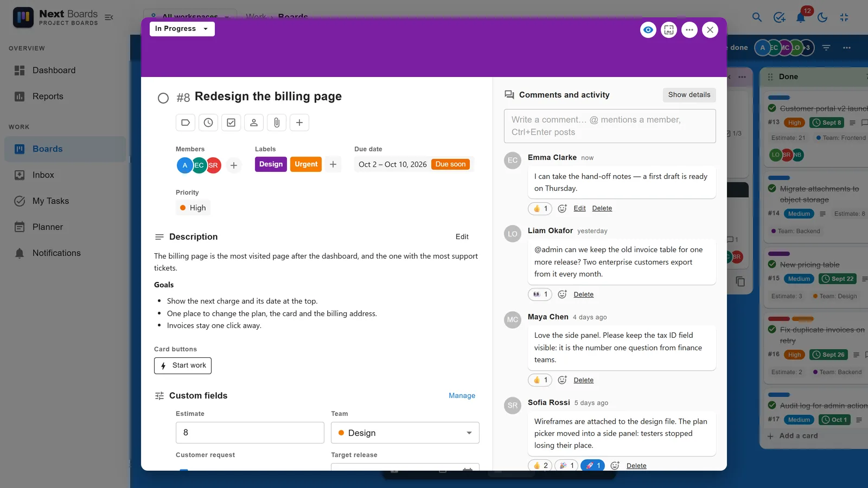Attach a file with the paperclip icon
868x488 pixels.
(277, 123)
